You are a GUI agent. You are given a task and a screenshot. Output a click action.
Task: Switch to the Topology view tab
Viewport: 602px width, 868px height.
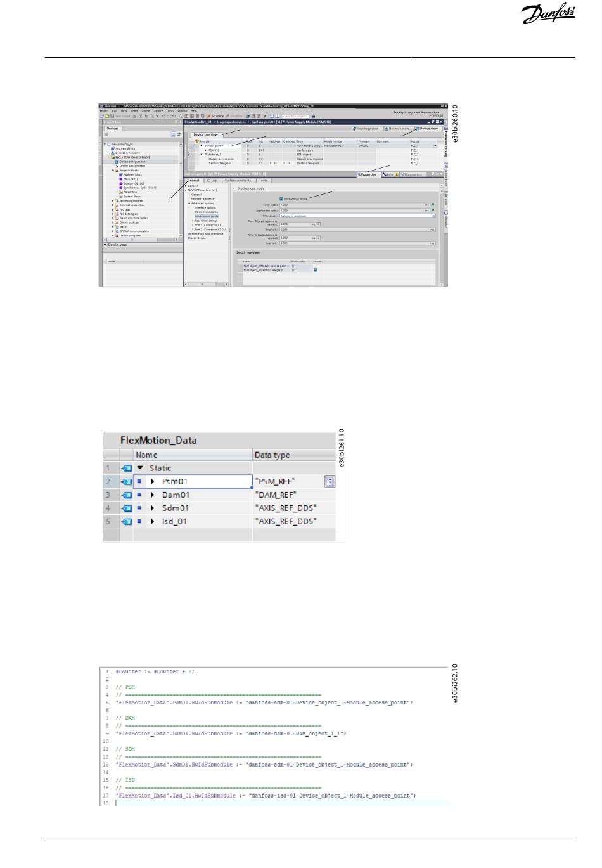pyautogui.click(x=366, y=129)
